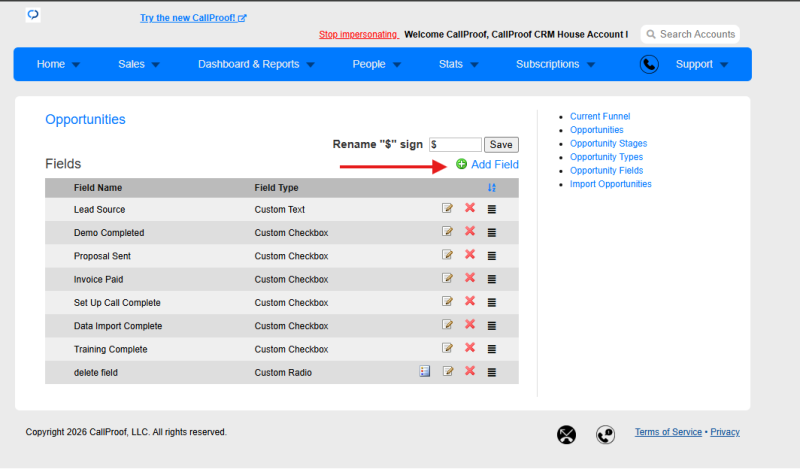This screenshot has width=800, height=469.
Task: Edit the Lead Source field
Action: pyautogui.click(x=447, y=208)
